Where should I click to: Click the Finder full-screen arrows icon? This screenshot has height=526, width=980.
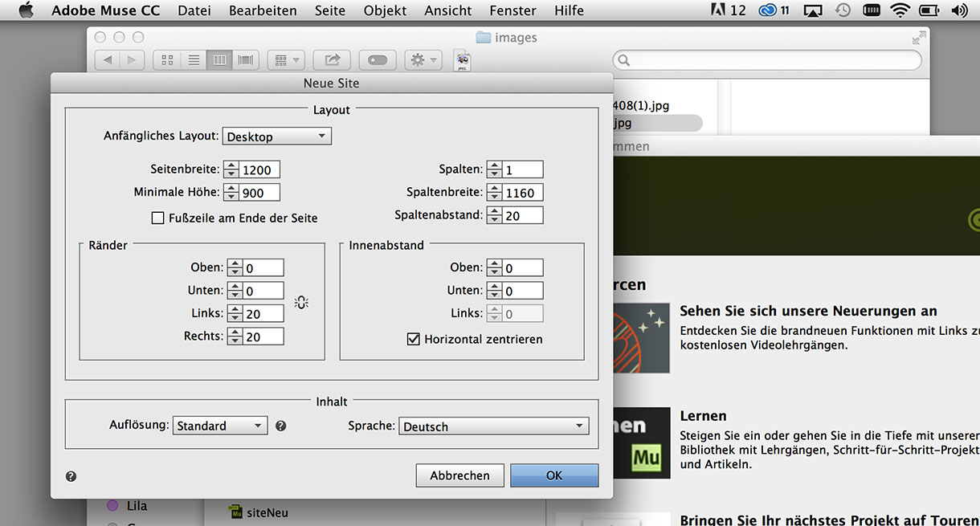(919, 38)
